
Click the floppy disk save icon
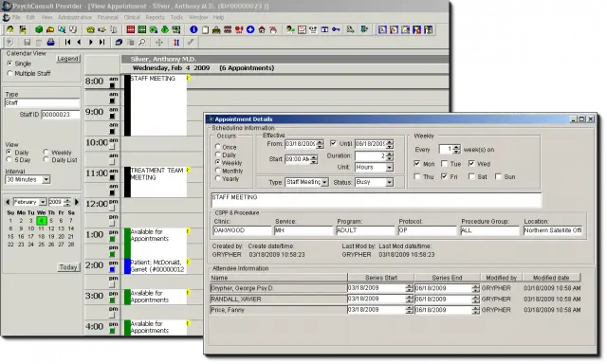28,42
